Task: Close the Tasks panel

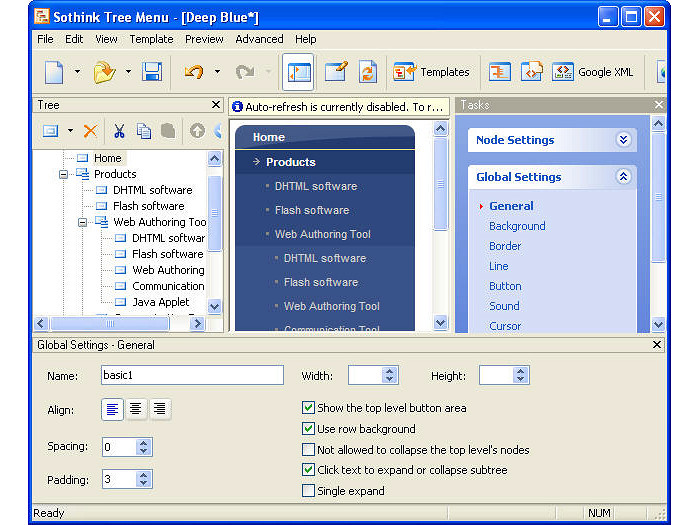Action: [659, 105]
